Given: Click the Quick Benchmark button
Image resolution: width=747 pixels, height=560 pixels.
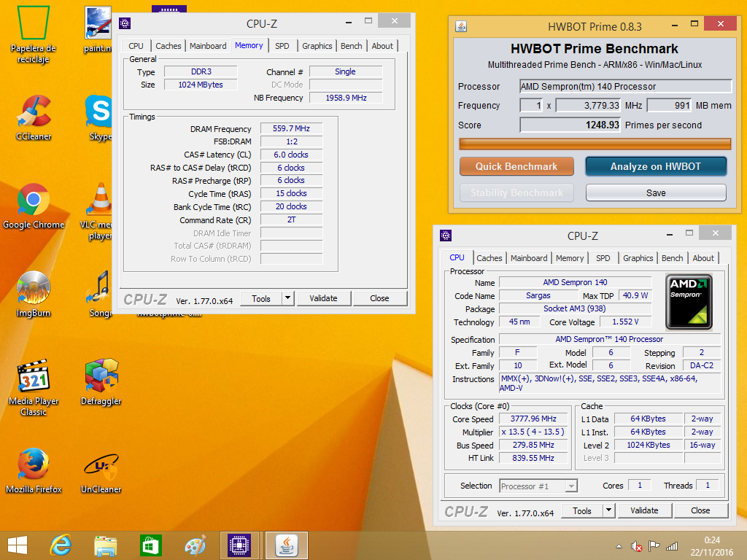Looking at the screenshot, I should [516, 167].
